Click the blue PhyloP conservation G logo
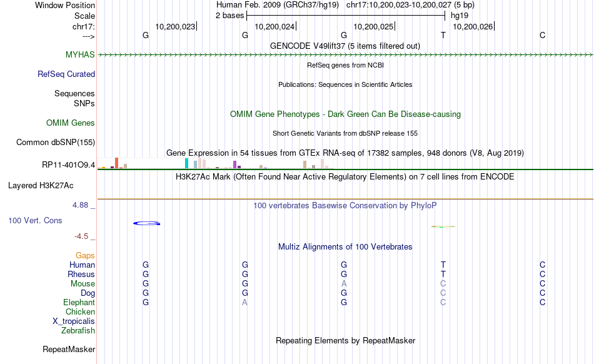This screenshot has height=364, width=594. pyautogui.click(x=146, y=223)
